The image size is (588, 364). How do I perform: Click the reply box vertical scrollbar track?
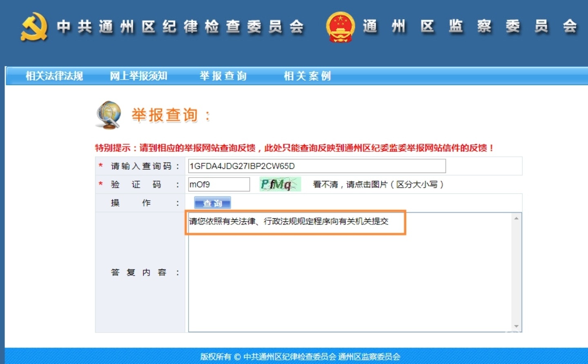click(517, 272)
